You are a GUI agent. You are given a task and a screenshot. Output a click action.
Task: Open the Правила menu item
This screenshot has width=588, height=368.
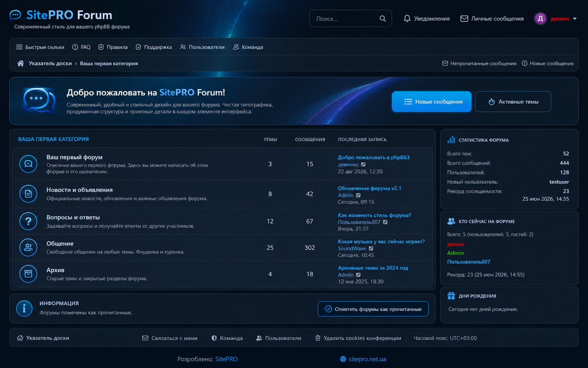(113, 47)
